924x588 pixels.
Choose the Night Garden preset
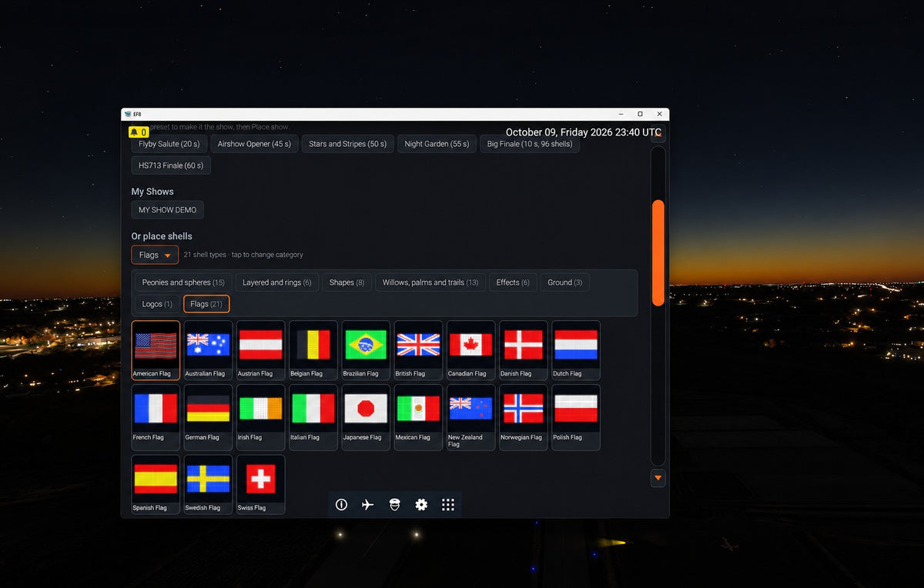click(437, 144)
